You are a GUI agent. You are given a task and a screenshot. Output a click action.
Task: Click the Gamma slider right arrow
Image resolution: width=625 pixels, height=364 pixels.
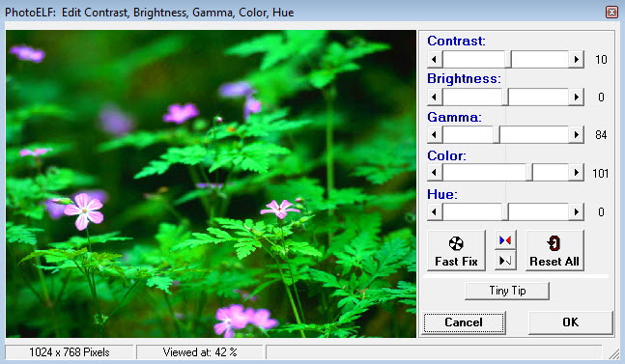coord(577,134)
